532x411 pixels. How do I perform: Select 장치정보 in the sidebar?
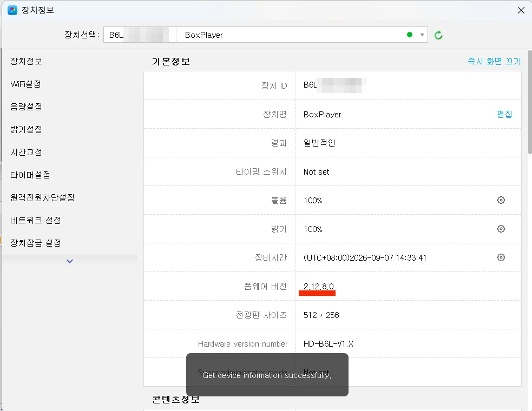(26, 61)
